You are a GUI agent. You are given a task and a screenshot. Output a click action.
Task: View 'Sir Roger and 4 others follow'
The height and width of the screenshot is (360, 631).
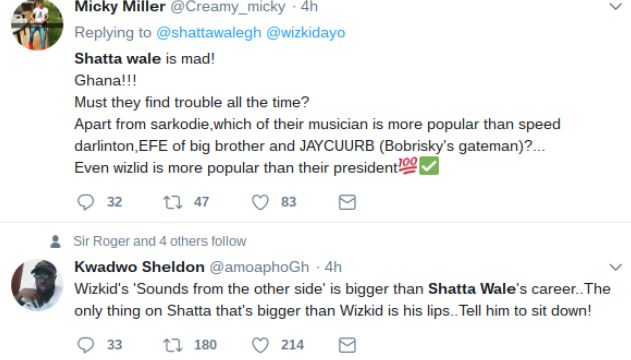coord(160,241)
